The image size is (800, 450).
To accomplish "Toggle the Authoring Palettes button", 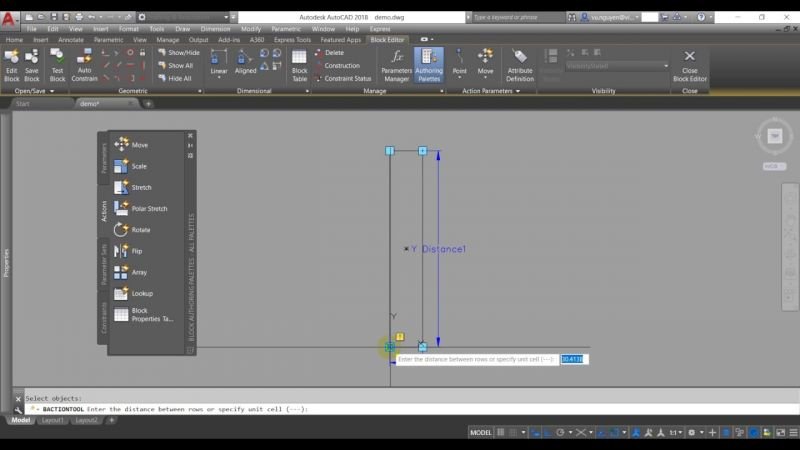I will (429, 66).
